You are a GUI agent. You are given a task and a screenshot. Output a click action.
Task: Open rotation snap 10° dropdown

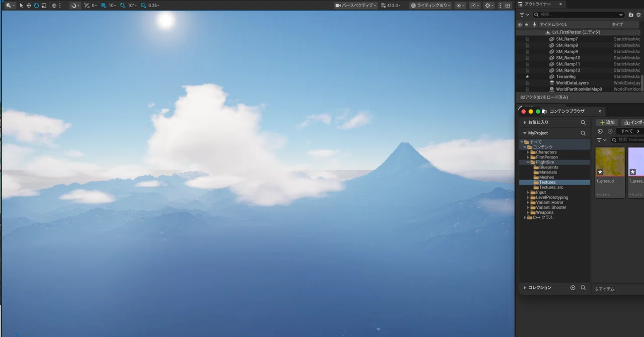click(132, 5)
